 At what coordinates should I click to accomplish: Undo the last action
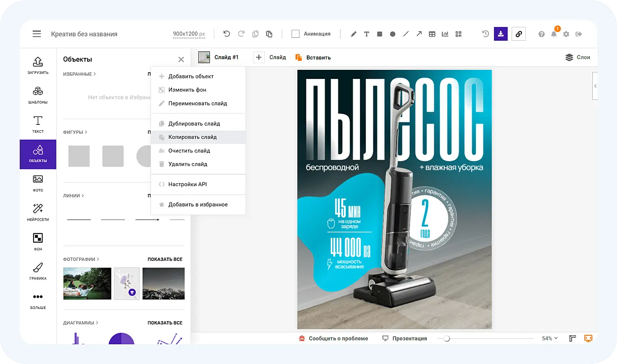coord(226,34)
